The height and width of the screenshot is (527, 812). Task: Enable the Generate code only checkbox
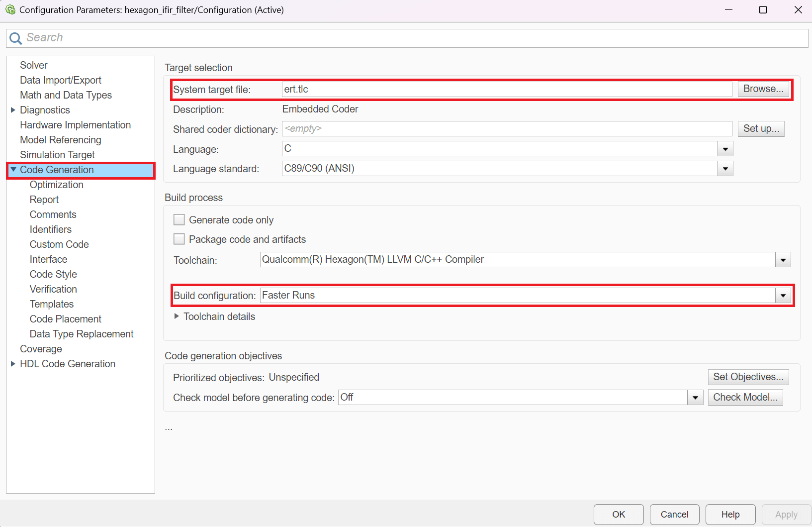click(179, 219)
